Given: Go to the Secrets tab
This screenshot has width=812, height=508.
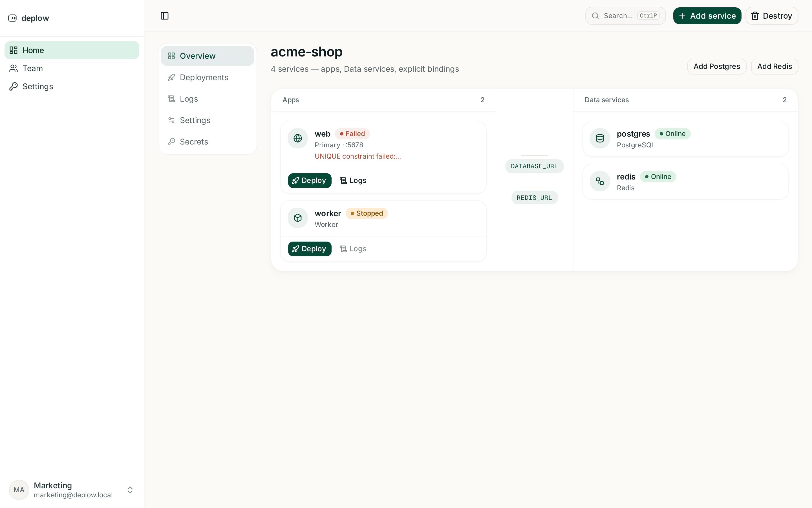Looking at the screenshot, I should (207, 142).
